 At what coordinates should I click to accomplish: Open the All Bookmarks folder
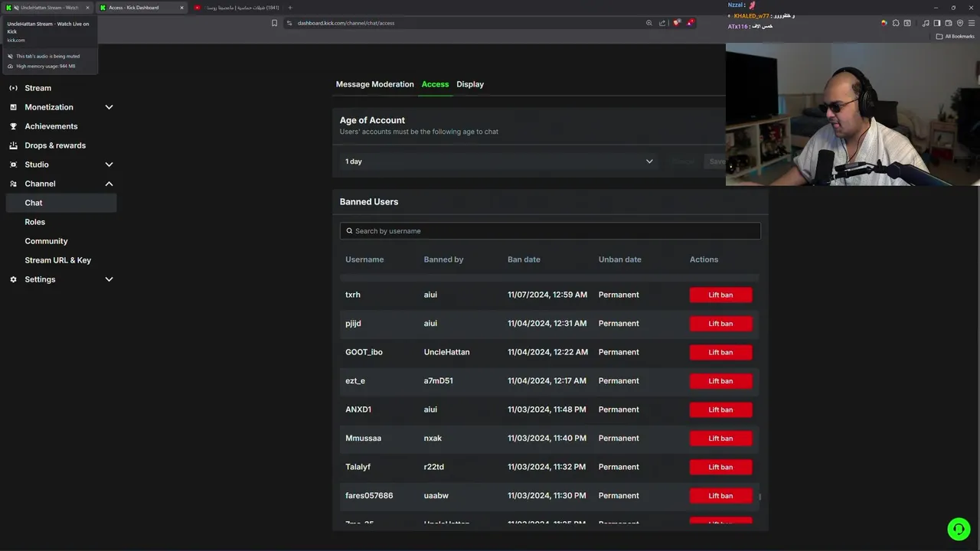[955, 37]
